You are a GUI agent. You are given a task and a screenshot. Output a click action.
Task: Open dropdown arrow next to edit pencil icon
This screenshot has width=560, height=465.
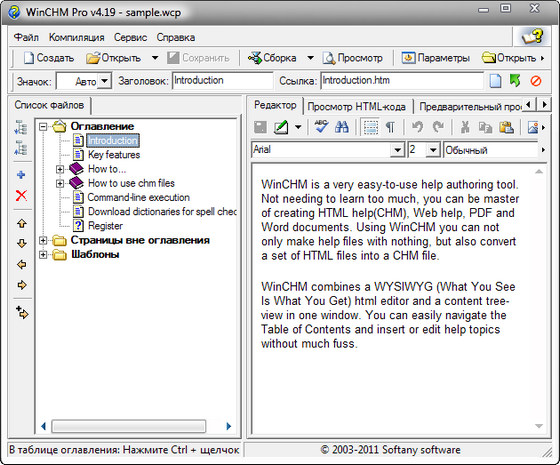tap(298, 127)
